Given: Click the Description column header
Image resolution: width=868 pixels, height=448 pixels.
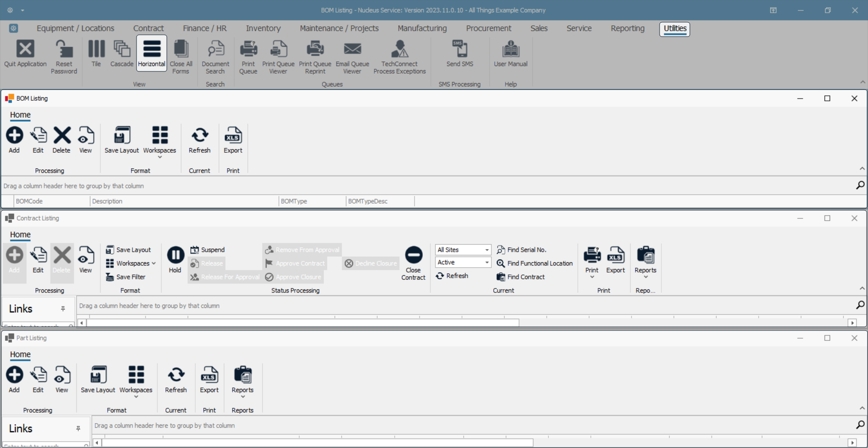Looking at the screenshot, I should (184, 201).
